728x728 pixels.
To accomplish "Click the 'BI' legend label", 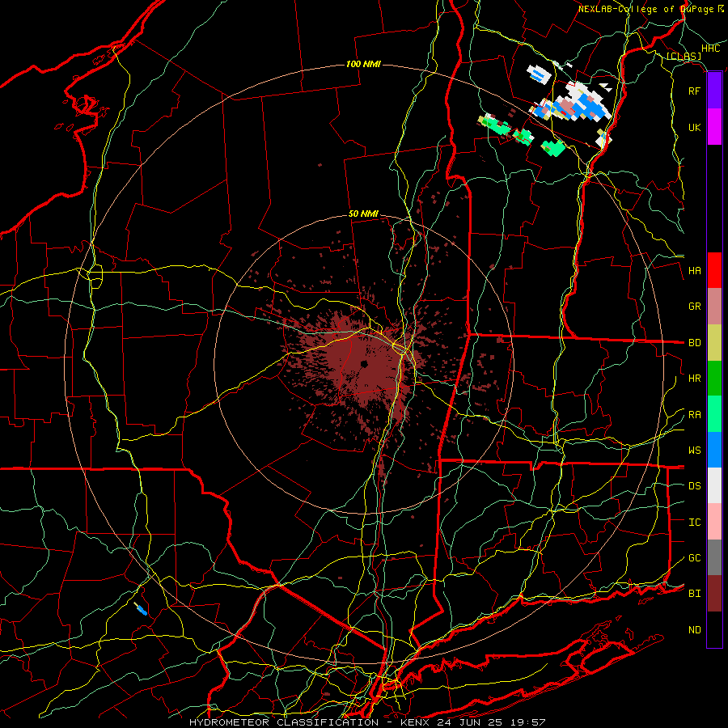I will 695,594.
